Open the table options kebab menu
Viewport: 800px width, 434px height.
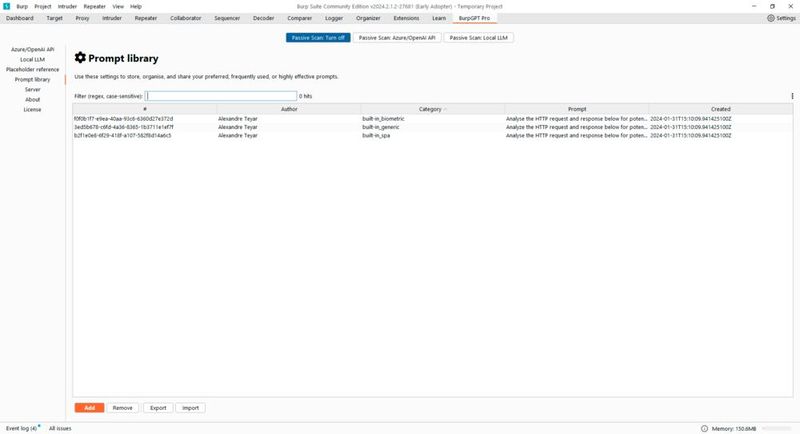(x=792, y=96)
